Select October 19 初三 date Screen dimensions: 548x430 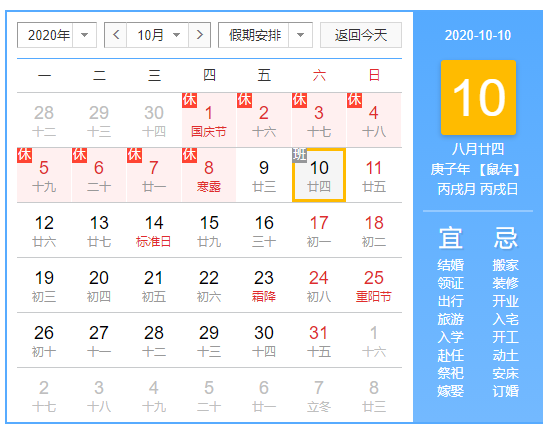click(x=44, y=285)
